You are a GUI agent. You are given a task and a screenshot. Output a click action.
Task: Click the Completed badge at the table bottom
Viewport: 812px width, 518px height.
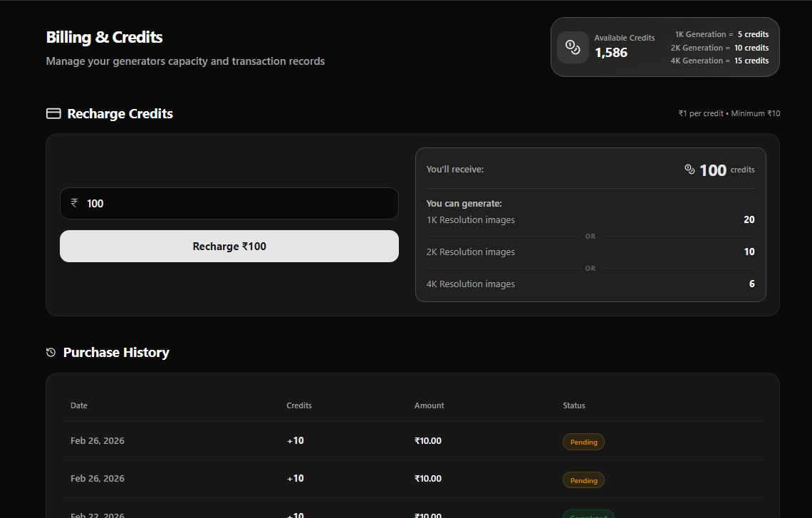[588, 514]
